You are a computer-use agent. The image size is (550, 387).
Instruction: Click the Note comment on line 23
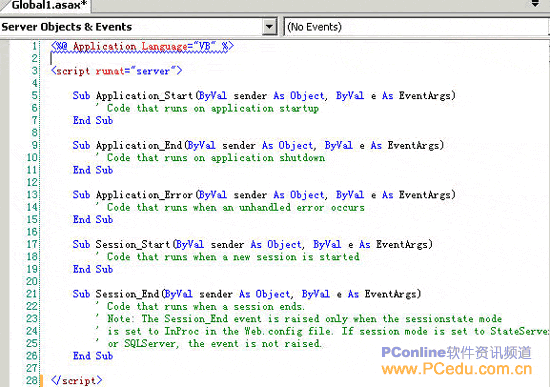coord(299,319)
